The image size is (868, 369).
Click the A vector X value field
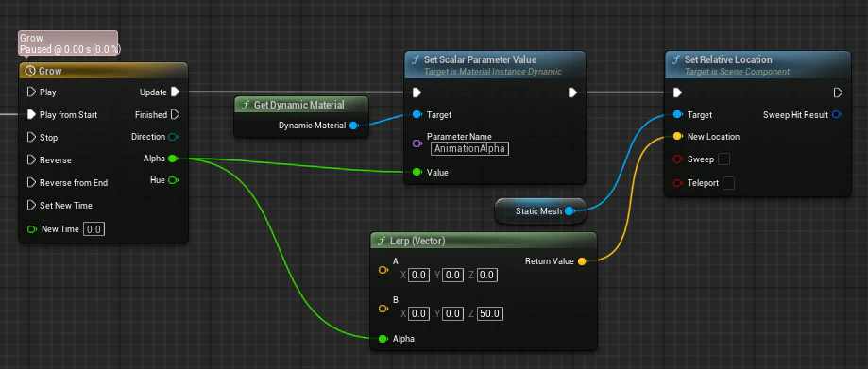(419, 275)
